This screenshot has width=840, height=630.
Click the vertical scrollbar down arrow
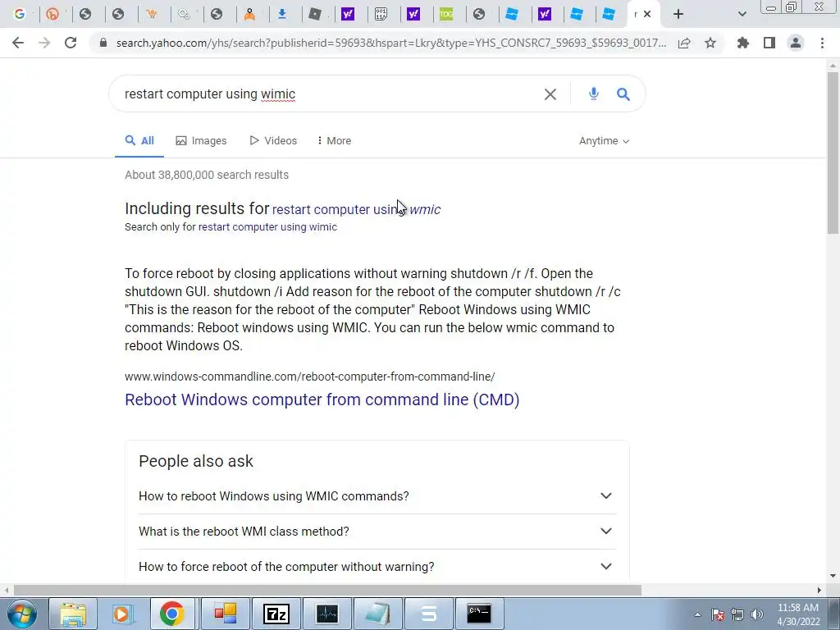[833, 577]
